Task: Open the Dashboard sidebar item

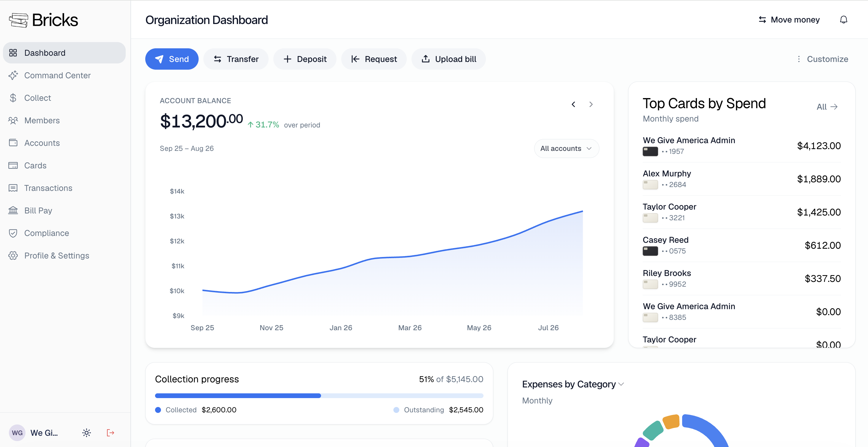Action: pyautogui.click(x=64, y=53)
